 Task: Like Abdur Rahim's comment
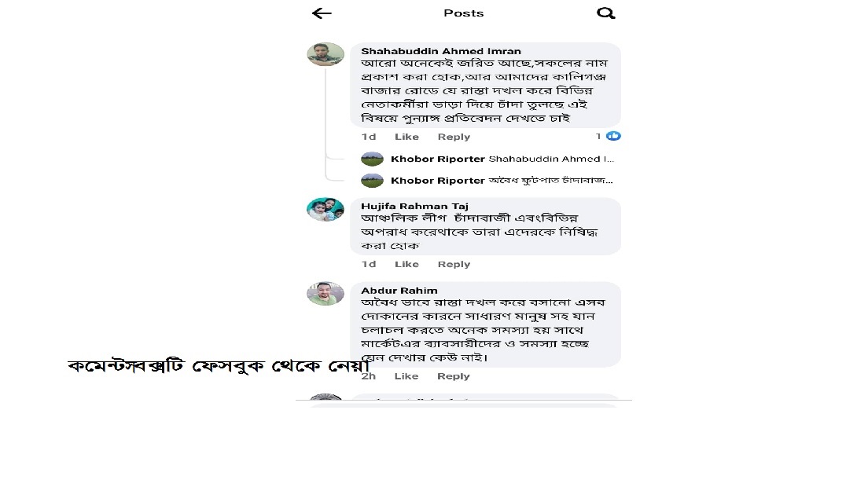[406, 376]
